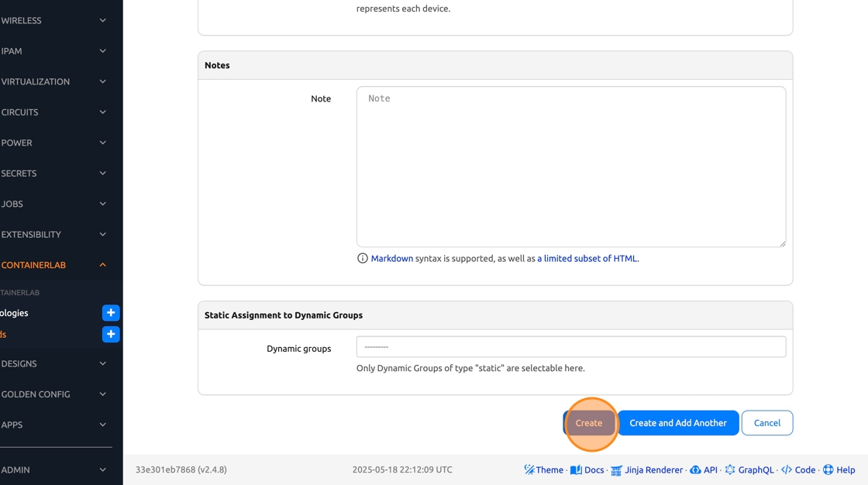Follow the Markdown syntax link
868x485 pixels.
point(392,259)
